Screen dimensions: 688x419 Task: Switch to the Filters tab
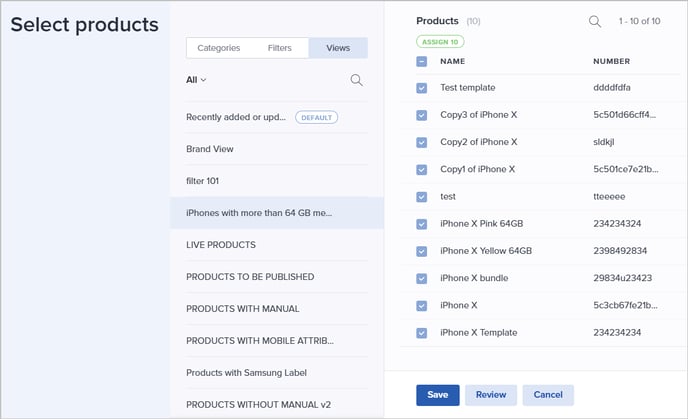[280, 48]
